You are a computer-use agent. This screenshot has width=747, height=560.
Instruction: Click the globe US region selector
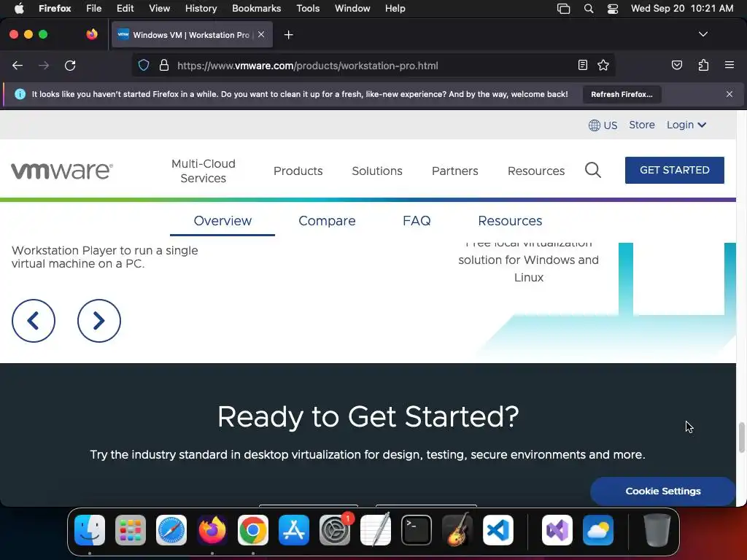(603, 125)
